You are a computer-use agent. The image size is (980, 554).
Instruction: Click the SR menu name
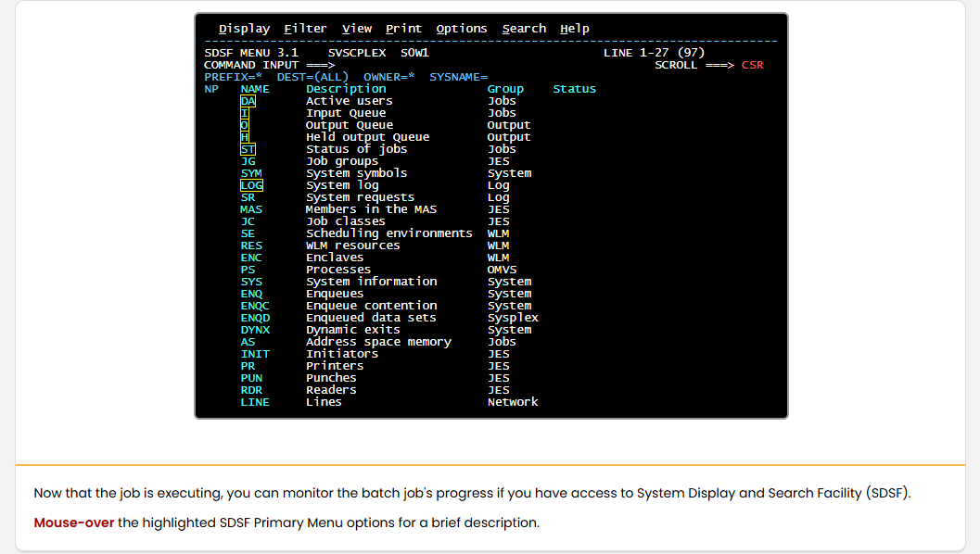coord(248,197)
